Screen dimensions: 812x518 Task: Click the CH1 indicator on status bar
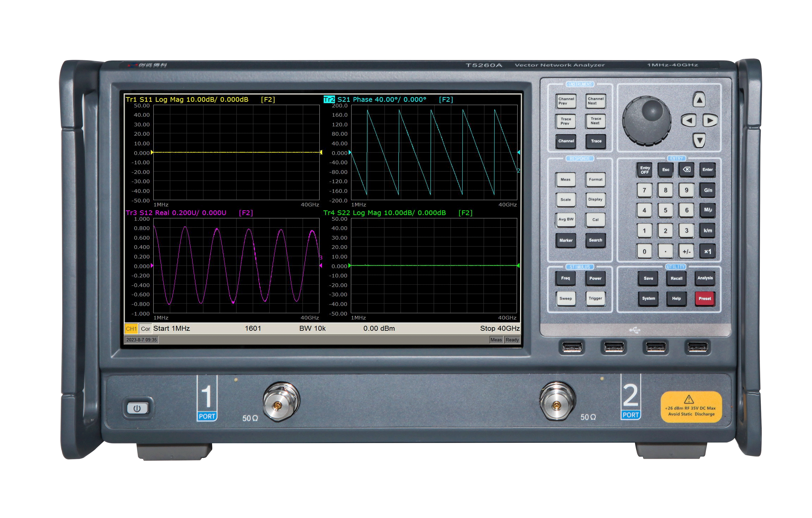coord(131,329)
